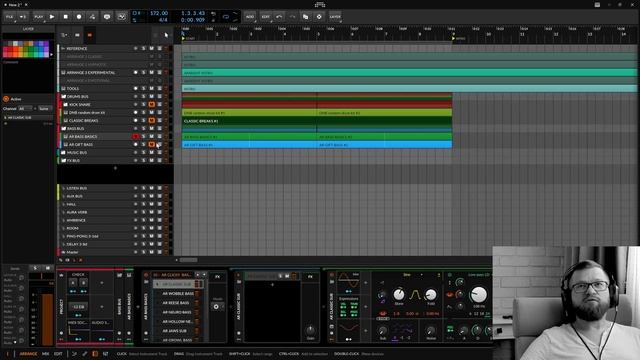Mute the MUSIC BUS track
This screenshot has height=360, width=640.
[x=151, y=153]
